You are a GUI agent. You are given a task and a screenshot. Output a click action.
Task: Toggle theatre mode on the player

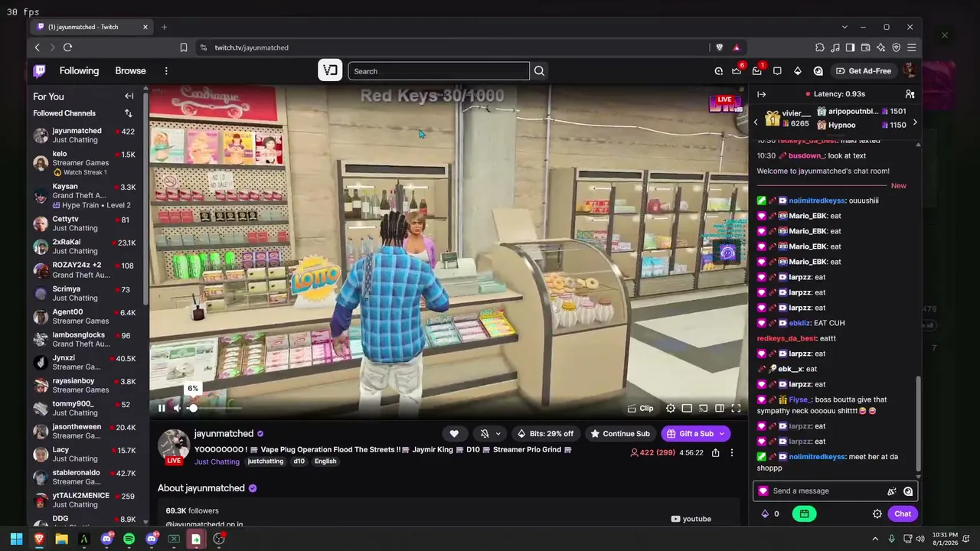[687, 409]
